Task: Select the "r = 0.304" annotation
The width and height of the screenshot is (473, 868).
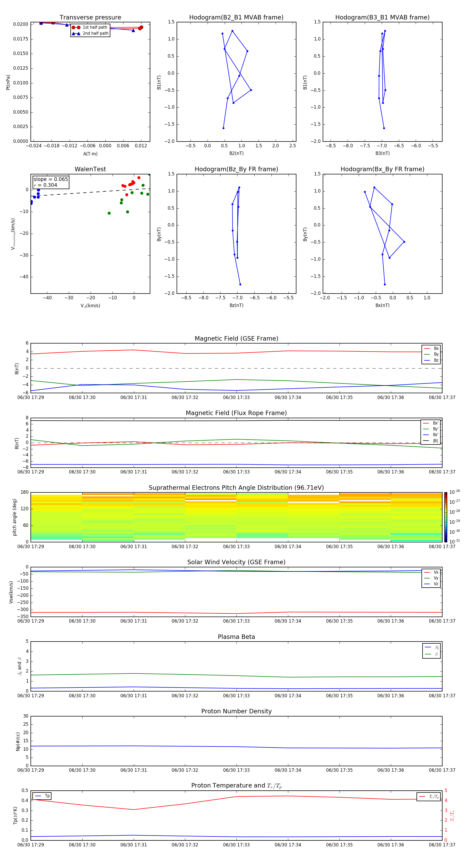Action: click(x=45, y=185)
